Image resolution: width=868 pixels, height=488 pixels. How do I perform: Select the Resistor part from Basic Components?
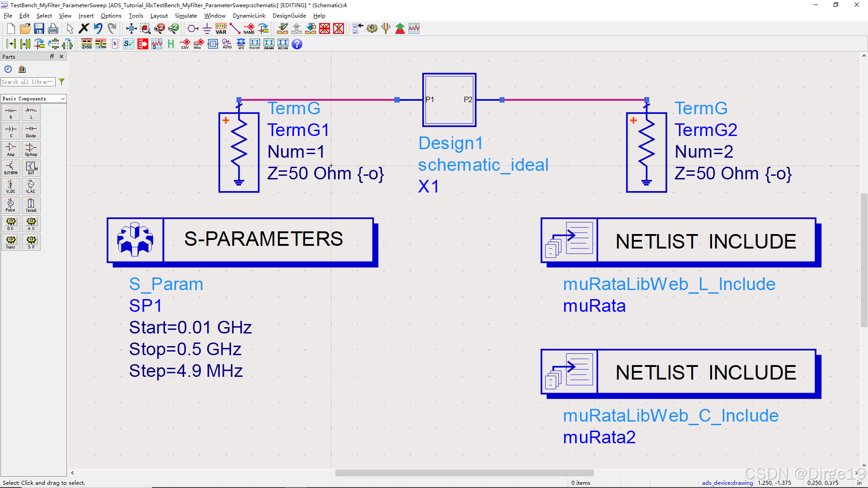[x=11, y=113]
